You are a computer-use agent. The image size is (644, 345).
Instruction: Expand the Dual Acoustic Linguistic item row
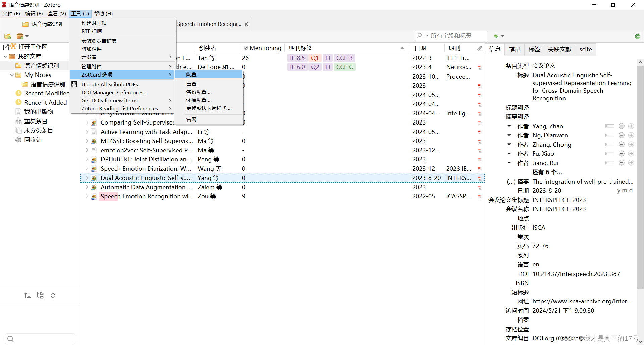[87, 178]
